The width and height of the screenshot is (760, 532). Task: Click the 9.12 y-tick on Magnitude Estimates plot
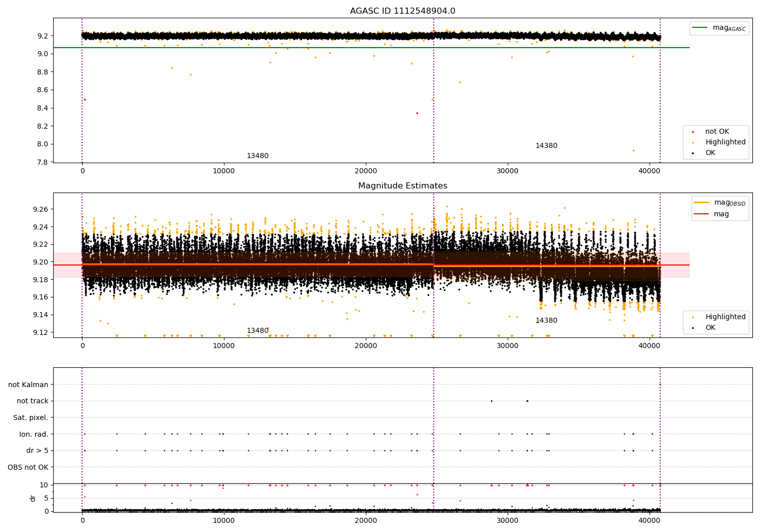[41, 332]
